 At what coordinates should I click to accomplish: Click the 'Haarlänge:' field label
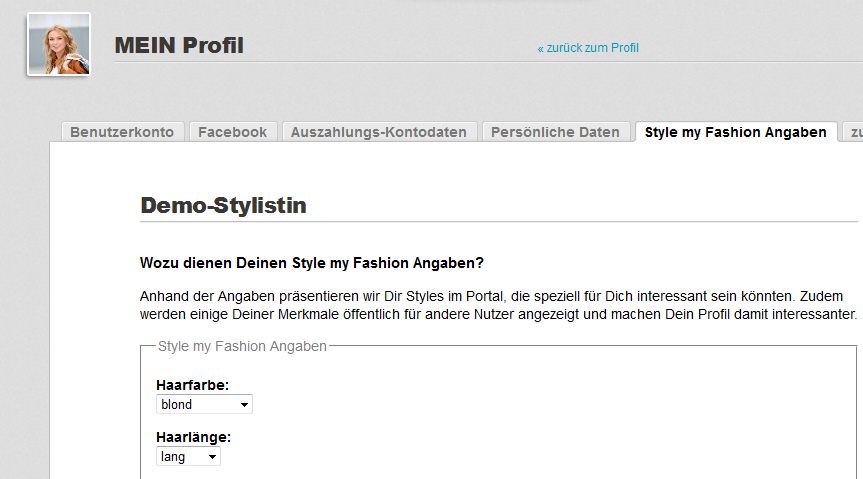pos(194,438)
